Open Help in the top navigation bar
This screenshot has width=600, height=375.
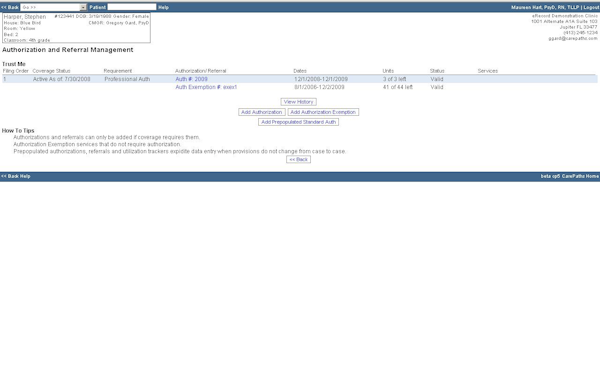[x=163, y=7]
